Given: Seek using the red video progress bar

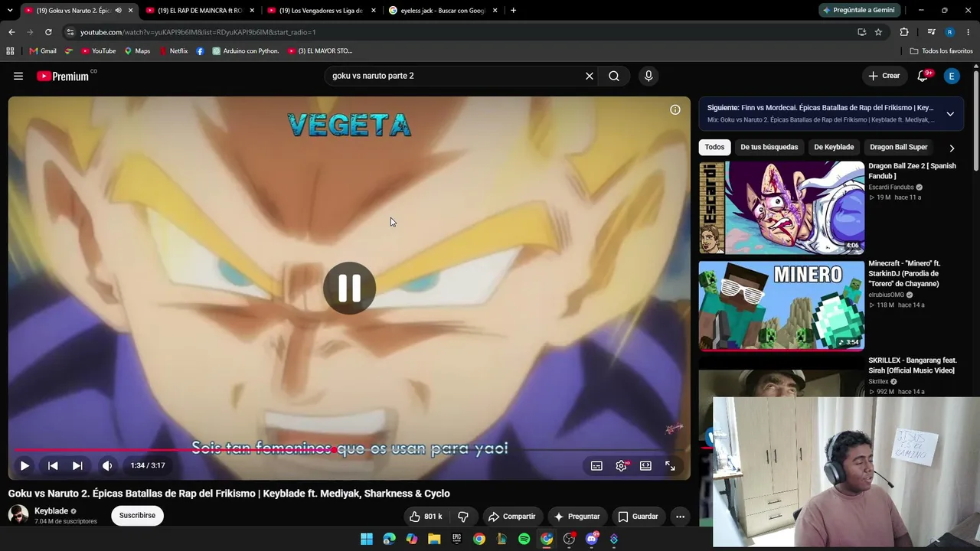Looking at the screenshot, I should tap(349, 450).
